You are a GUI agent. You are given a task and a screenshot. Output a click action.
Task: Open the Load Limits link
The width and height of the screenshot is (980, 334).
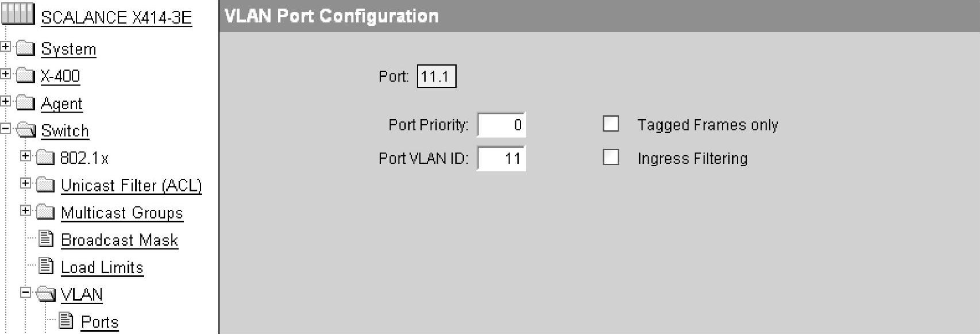[x=102, y=267]
